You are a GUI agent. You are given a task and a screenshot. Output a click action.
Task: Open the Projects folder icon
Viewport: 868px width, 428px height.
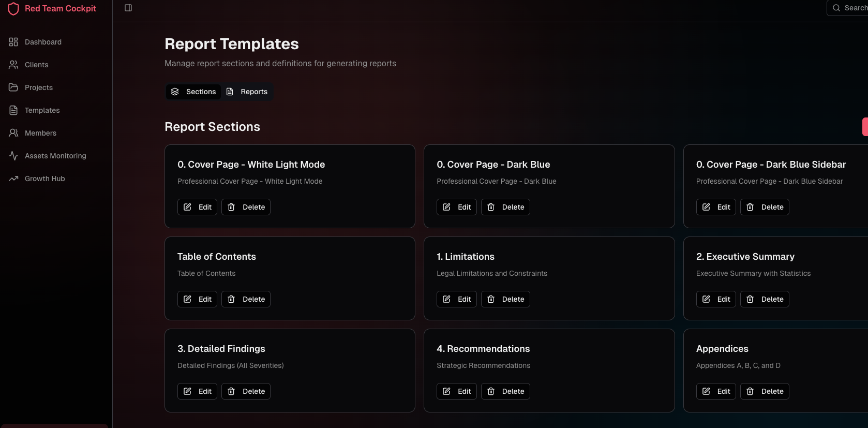13,87
